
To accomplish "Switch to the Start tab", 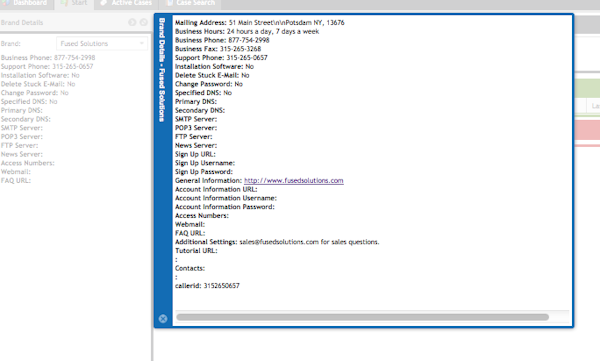I will (x=74, y=3).
